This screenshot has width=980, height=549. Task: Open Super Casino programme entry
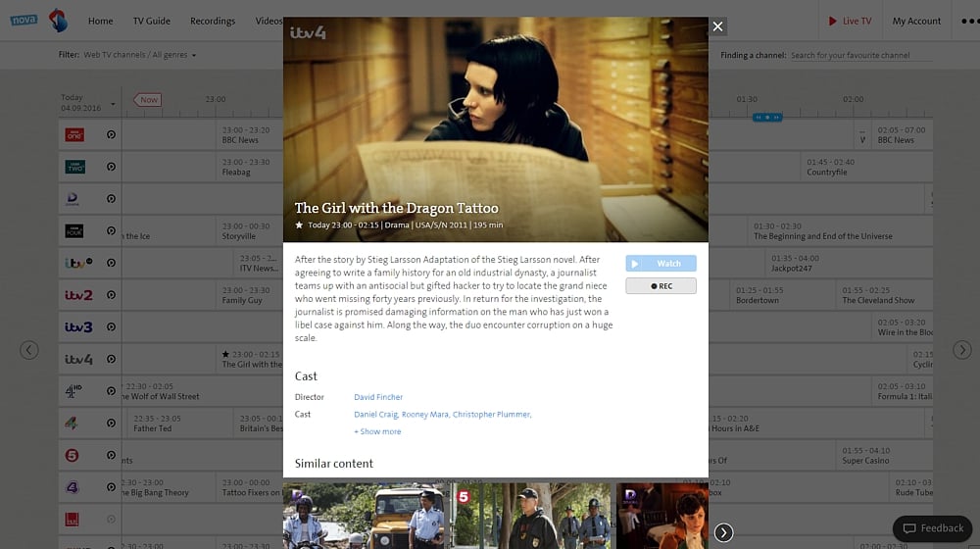coord(884,455)
